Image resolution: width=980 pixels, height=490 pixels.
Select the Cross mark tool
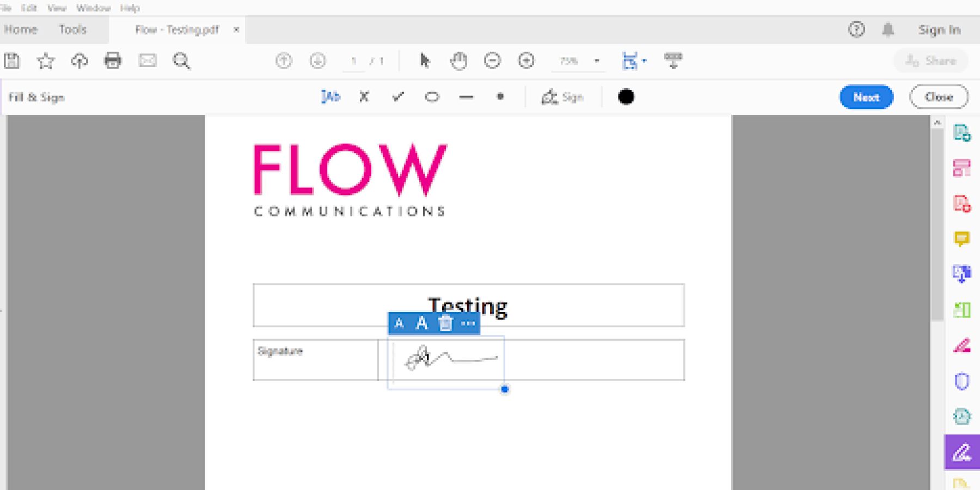pos(364,97)
